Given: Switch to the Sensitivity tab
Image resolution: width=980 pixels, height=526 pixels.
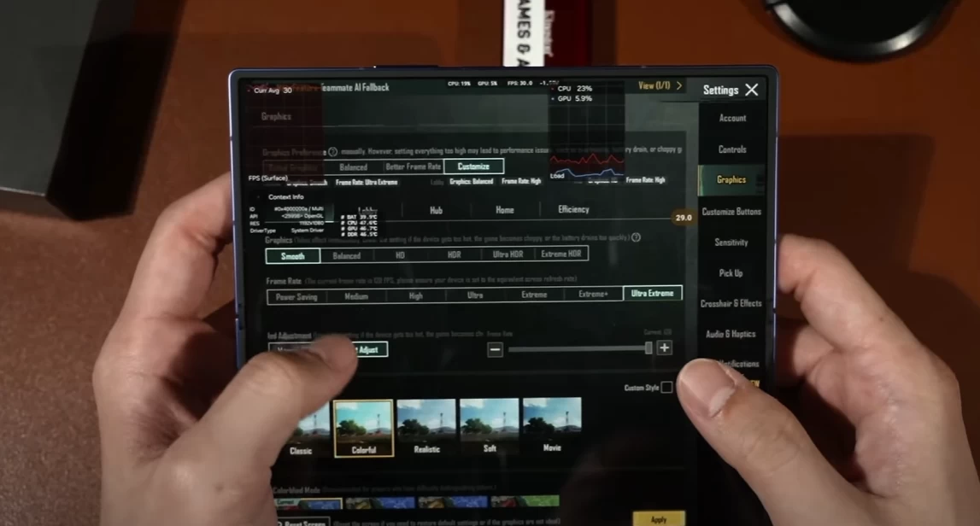Looking at the screenshot, I should [731, 243].
